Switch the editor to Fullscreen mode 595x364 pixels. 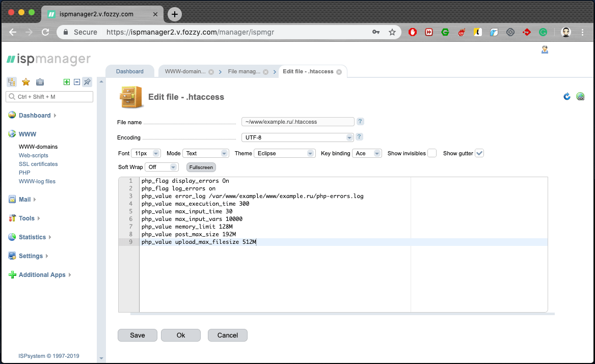tap(201, 166)
